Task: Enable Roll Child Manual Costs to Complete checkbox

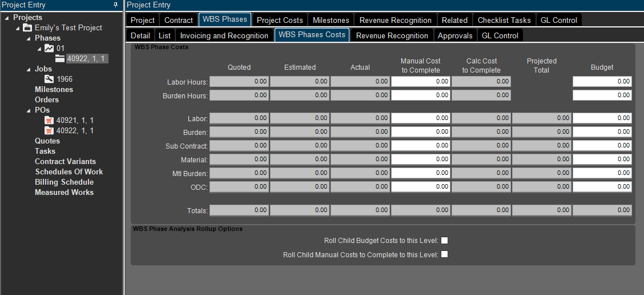Action: pyautogui.click(x=444, y=254)
